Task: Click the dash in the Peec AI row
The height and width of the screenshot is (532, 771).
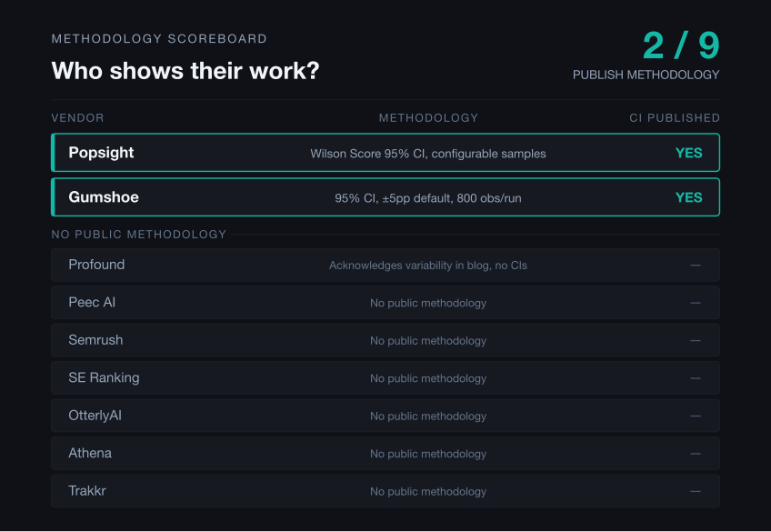Action: (696, 303)
